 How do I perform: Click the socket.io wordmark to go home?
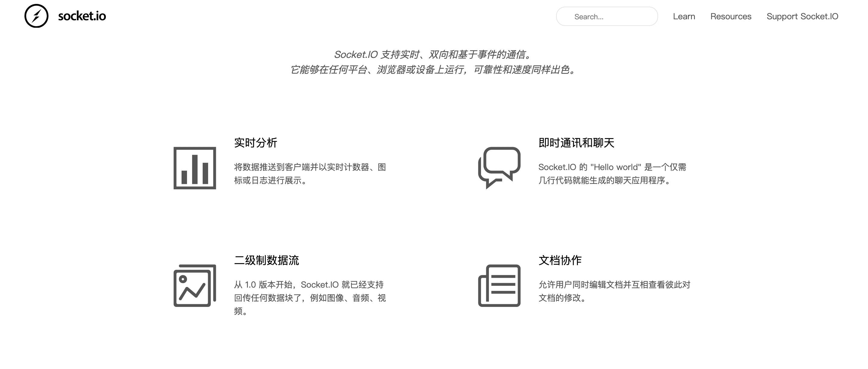pos(81,16)
